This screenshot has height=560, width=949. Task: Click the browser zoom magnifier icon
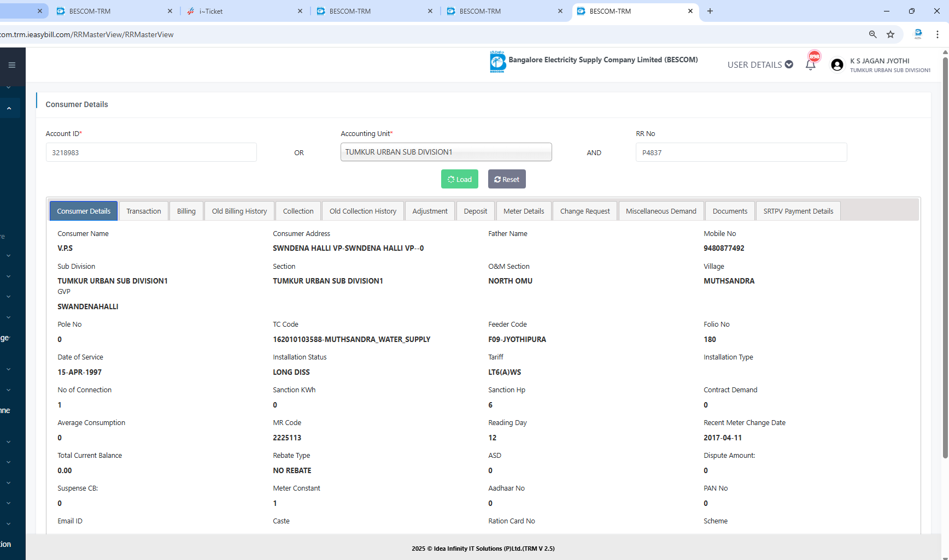click(x=872, y=34)
